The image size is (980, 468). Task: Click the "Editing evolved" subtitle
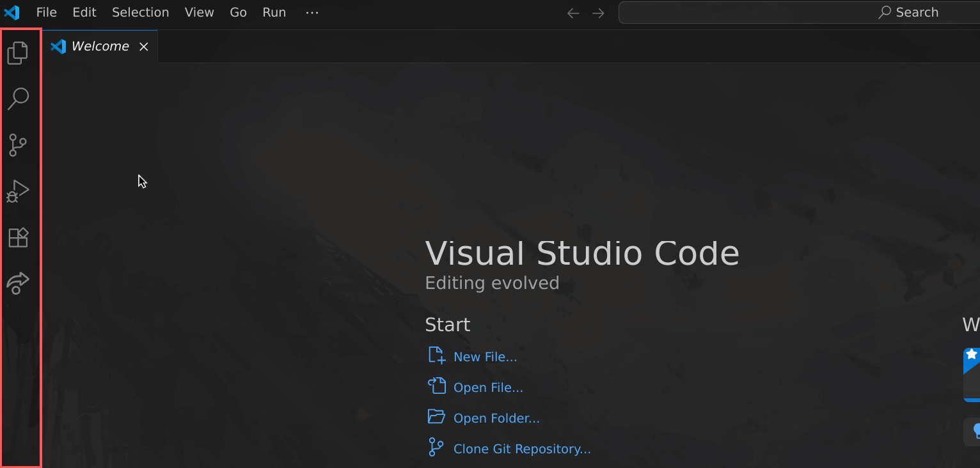(x=492, y=283)
